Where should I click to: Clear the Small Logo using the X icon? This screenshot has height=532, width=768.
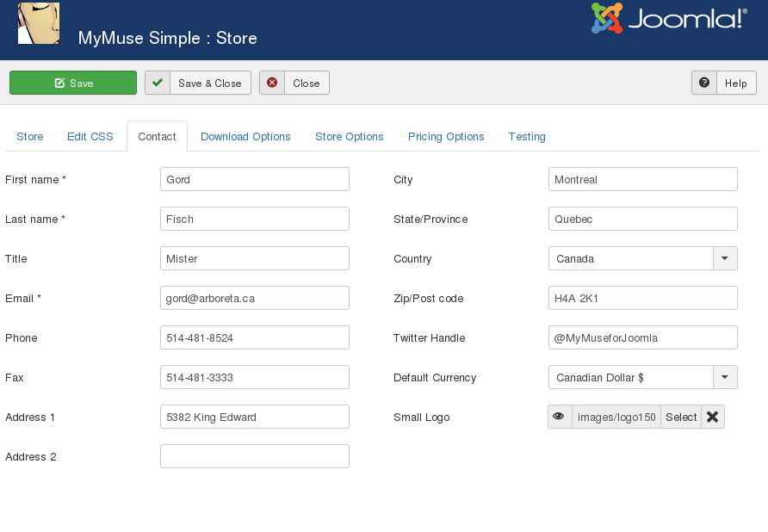pyautogui.click(x=713, y=417)
